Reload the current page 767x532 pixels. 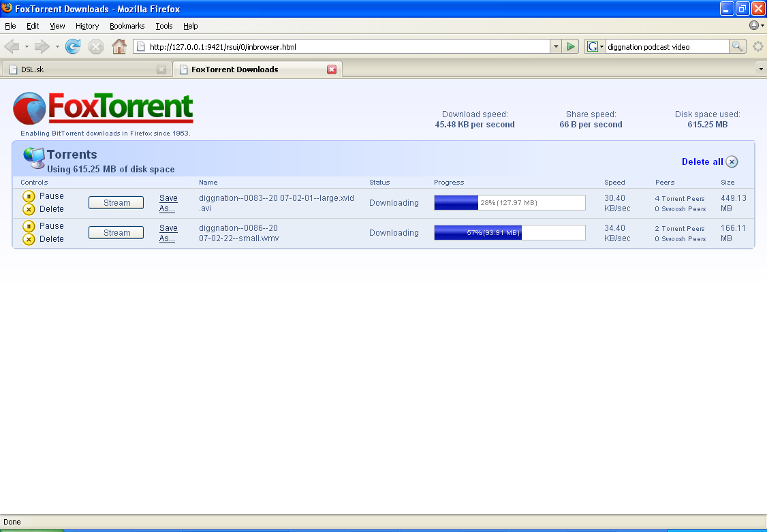(x=73, y=46)
